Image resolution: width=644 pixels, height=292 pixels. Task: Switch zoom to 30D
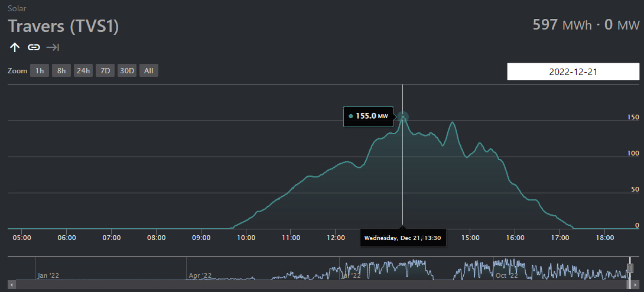[x=127, y=71]
